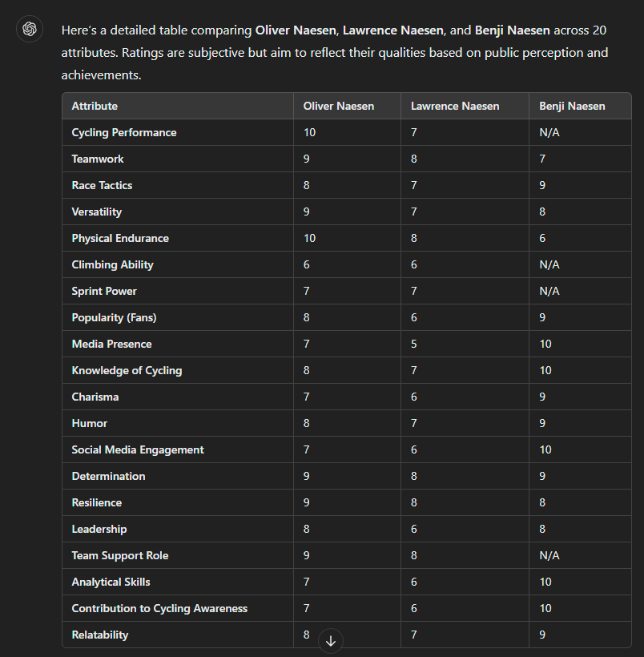This screenshot has height=657, width=644.
Task: Click Benji's Media Presence score of 10
Action: click(x=545, y=344)
